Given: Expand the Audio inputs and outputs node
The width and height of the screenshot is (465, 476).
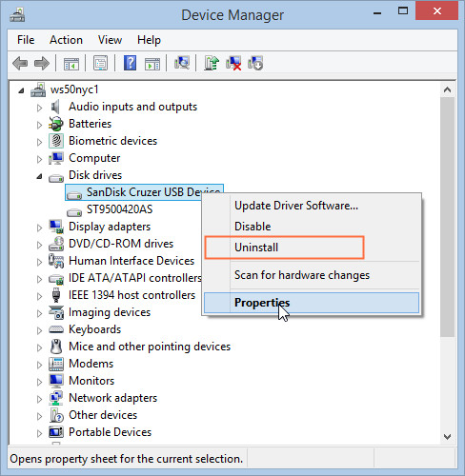Looking at the screenshot, I should [39, 108].
